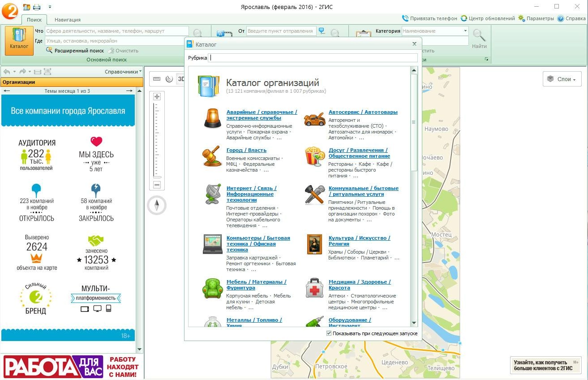Viewport: 588px width, 380px height.
Task: Open Досуг / Развлечения / Общественное питание link
Action: [359, 153]
